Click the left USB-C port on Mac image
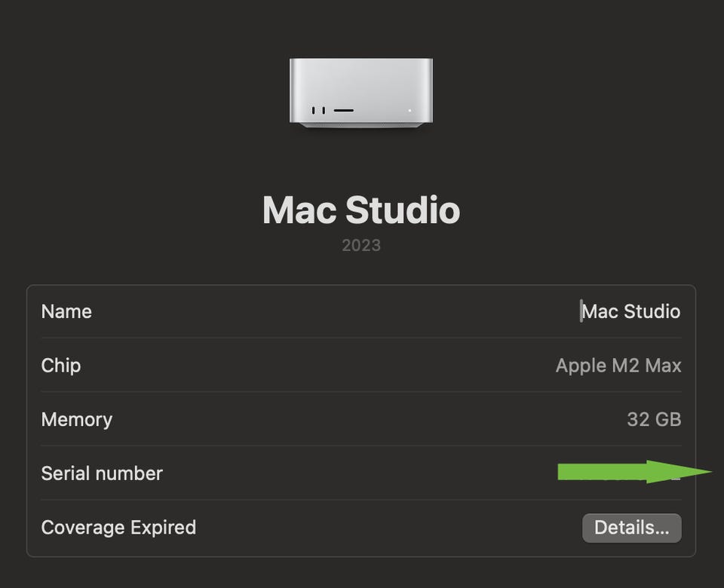 [314, 111]
